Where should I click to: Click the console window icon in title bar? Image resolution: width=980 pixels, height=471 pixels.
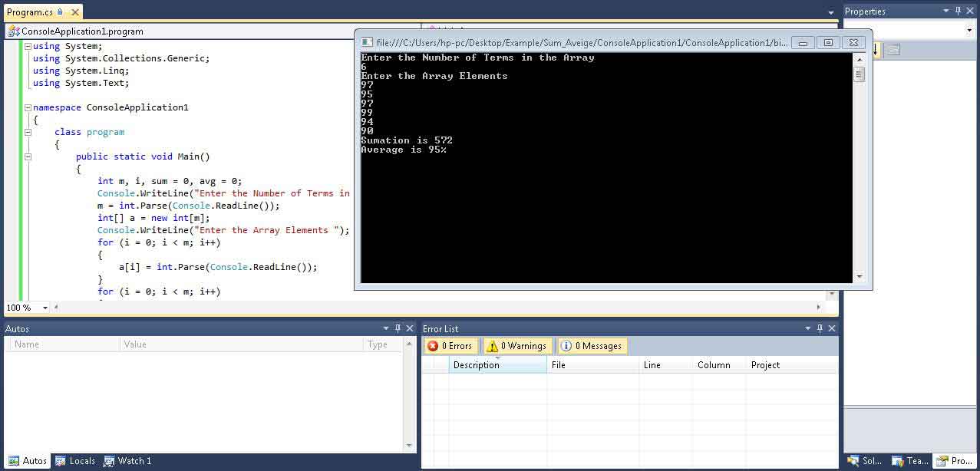(367, 42)
